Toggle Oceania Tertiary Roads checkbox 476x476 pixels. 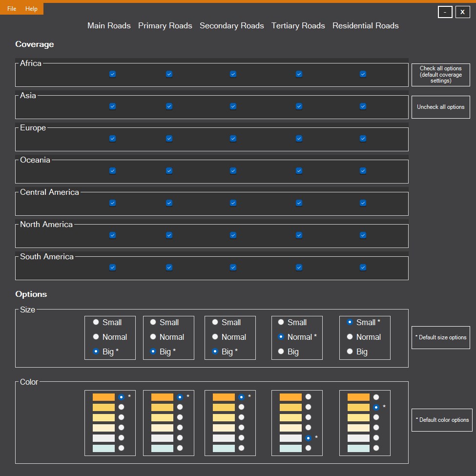299,171
